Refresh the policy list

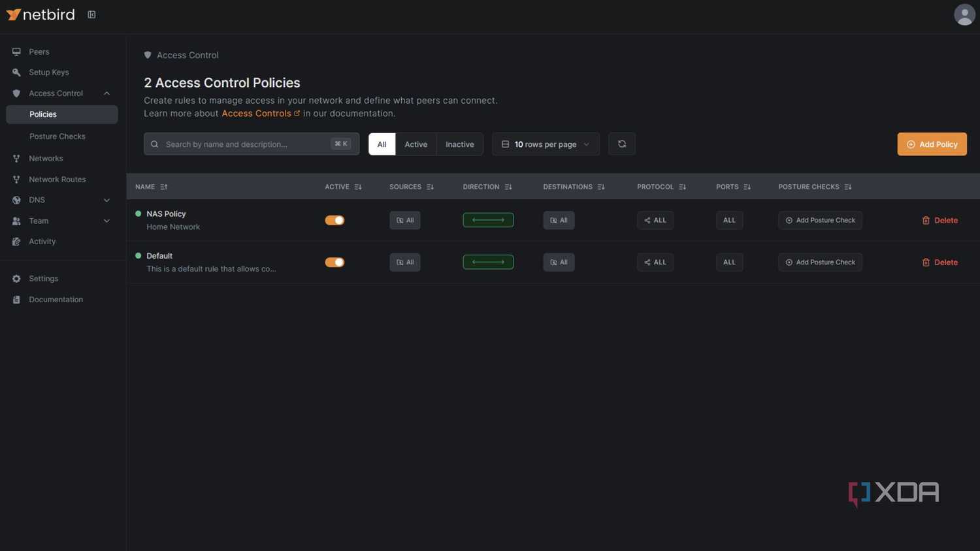coord(622,144)
